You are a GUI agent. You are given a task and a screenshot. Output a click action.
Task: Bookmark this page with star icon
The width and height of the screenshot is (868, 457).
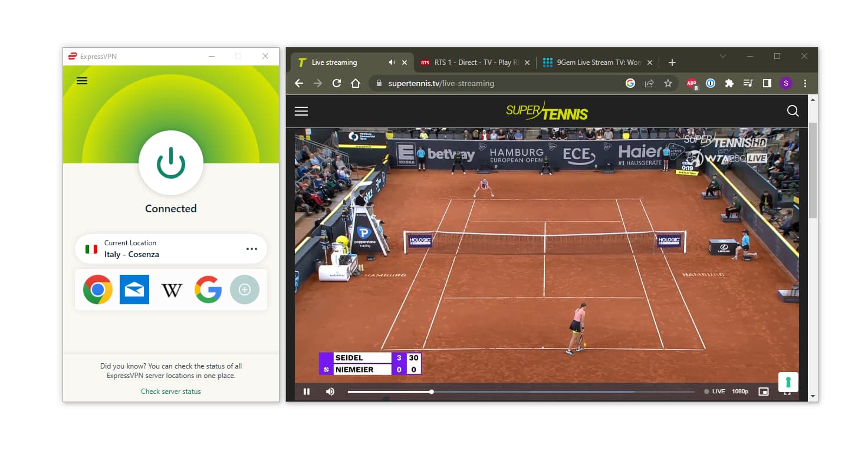pyautogui.click(x=668, y=83)
